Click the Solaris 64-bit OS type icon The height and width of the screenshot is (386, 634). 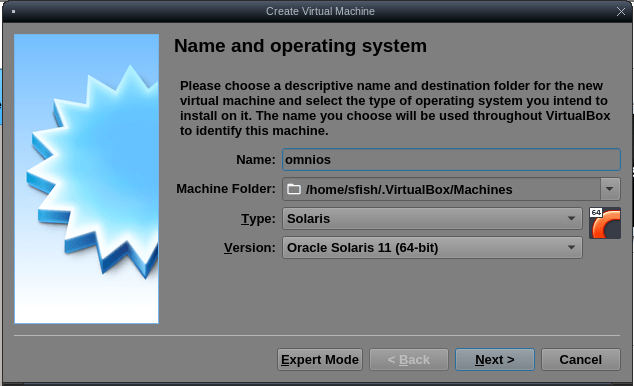coord(604,223)
